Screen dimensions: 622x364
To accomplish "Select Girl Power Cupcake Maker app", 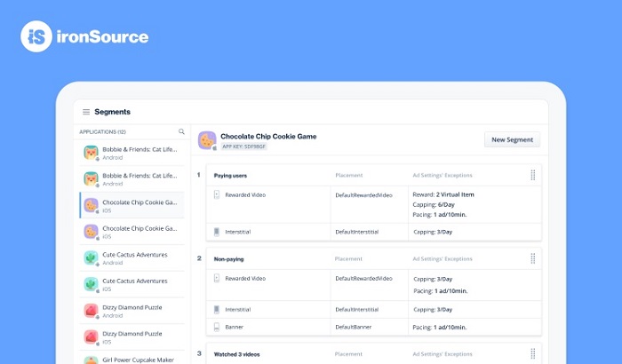I will [x=133, y=359].
